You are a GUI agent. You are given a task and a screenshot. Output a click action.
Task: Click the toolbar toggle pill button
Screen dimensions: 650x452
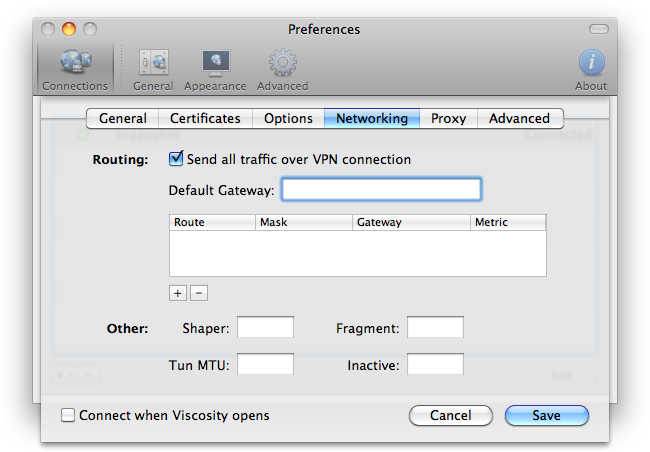[x=598, y=29]
